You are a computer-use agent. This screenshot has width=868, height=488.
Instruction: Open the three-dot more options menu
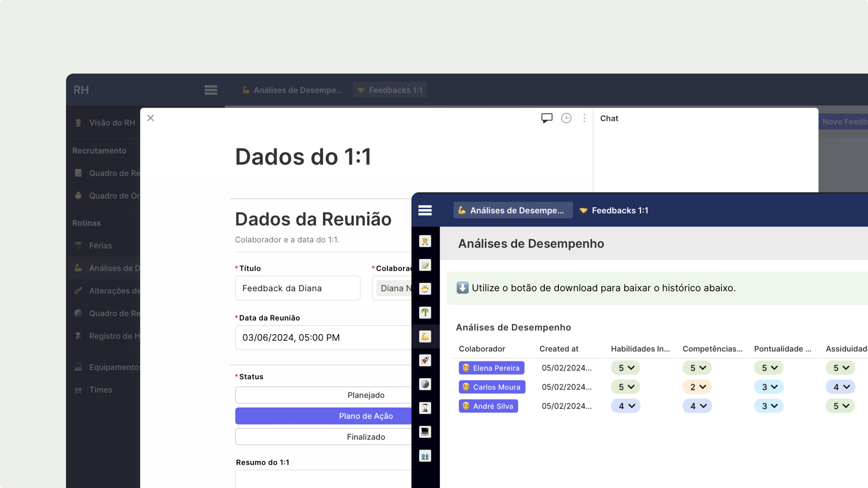point(584,118)
